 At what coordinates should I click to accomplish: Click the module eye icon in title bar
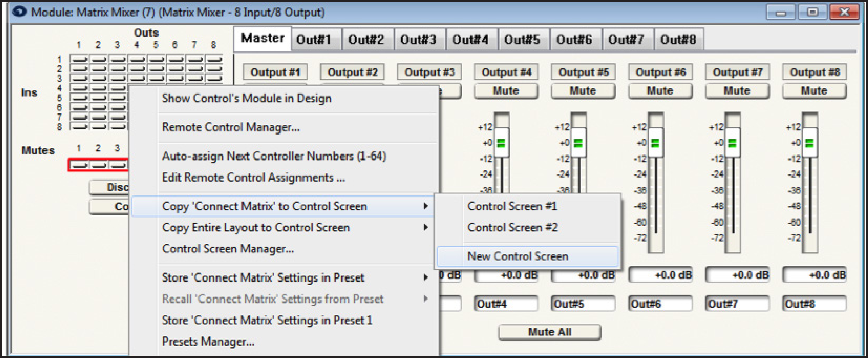(x=20, y=12)
